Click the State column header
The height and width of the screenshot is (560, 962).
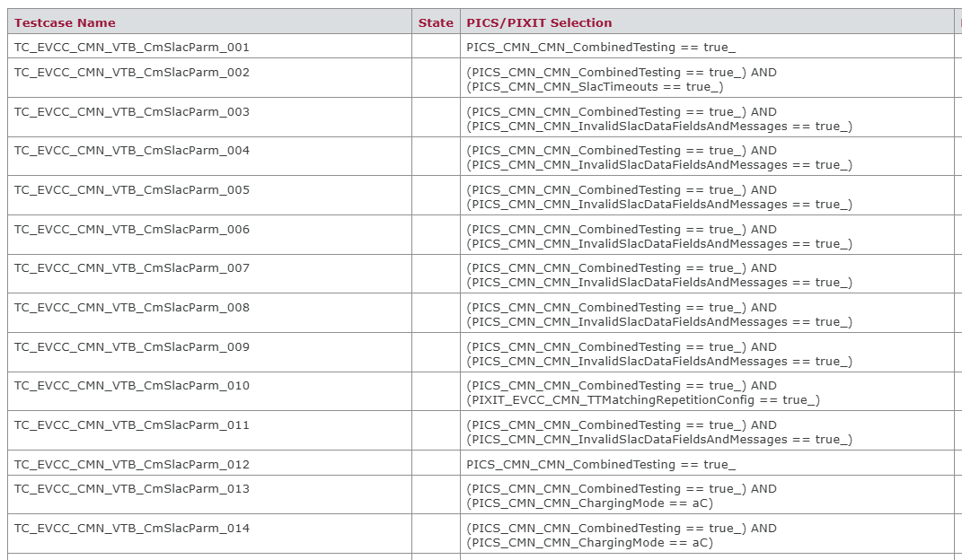(436, 22)
